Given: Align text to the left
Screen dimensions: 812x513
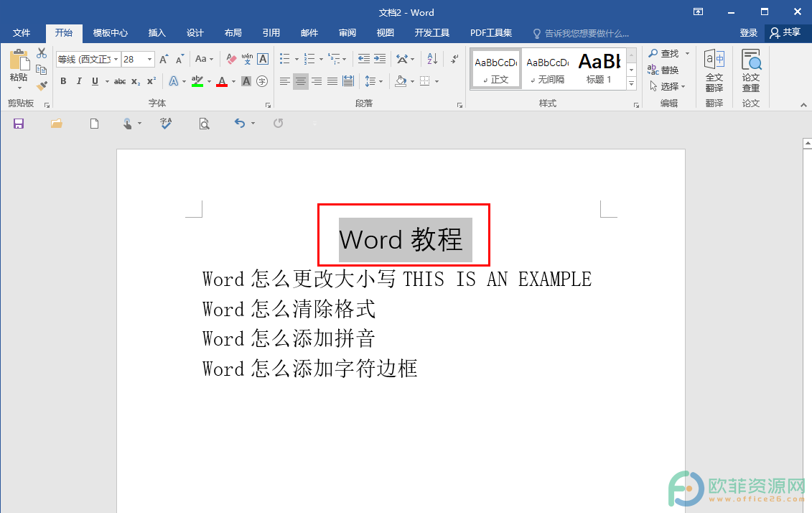Looking at the screenshot, I should (x=285, y=81).
